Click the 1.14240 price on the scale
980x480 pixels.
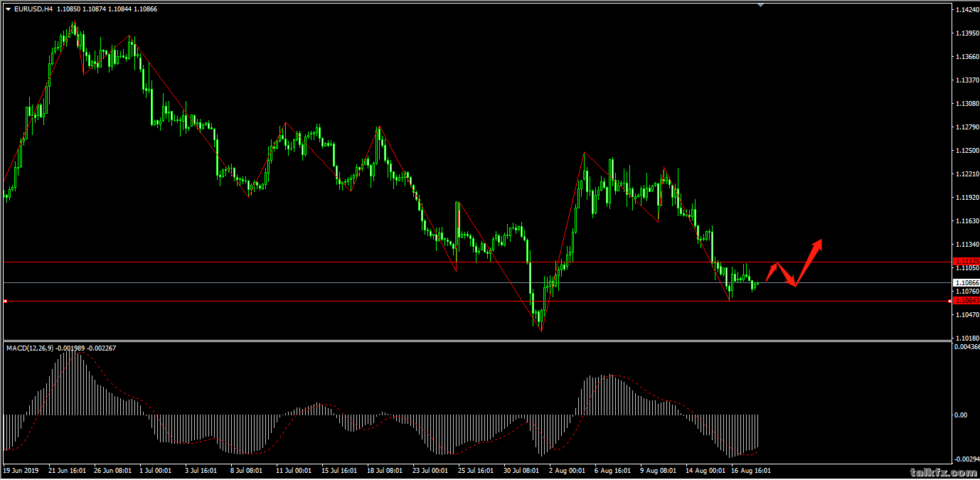[966, 10]
